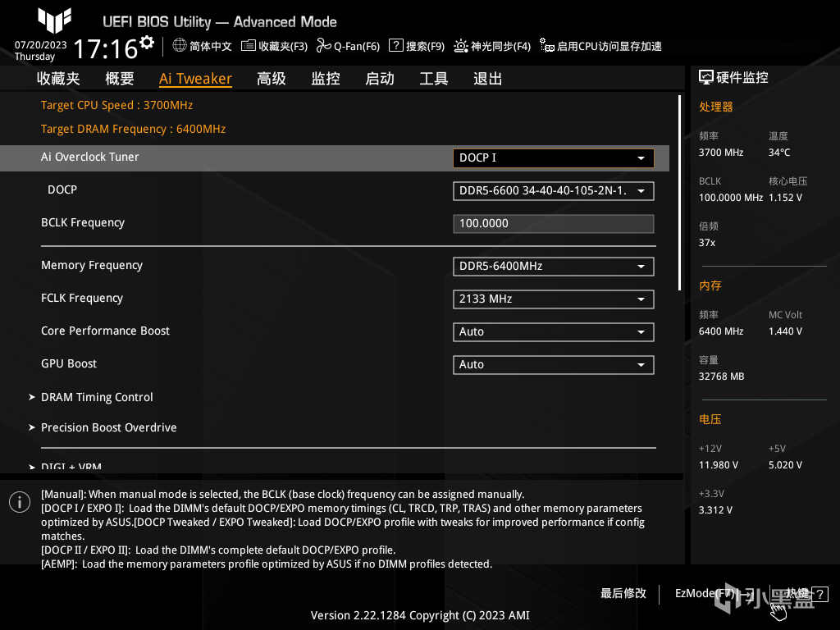Click the 内存 section heading
This screenshot has width=840, height=630.
click(710, 285)
